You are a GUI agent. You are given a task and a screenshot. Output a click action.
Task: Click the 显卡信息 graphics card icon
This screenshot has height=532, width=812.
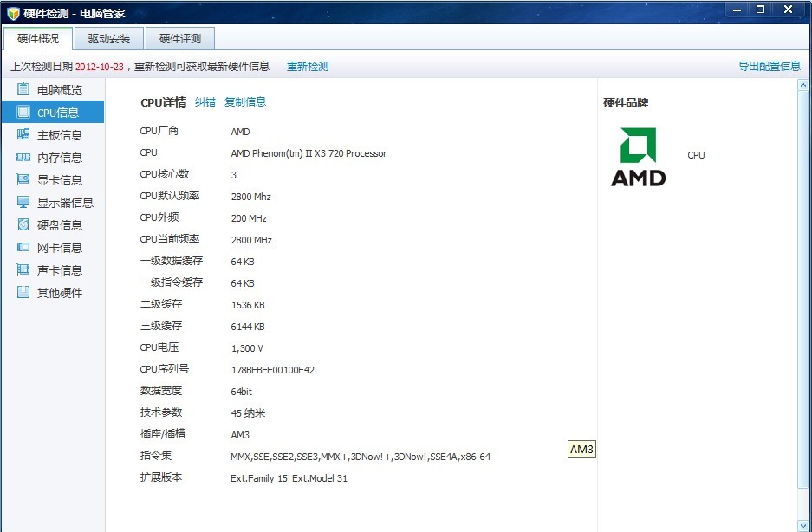(x=23, y=179)
